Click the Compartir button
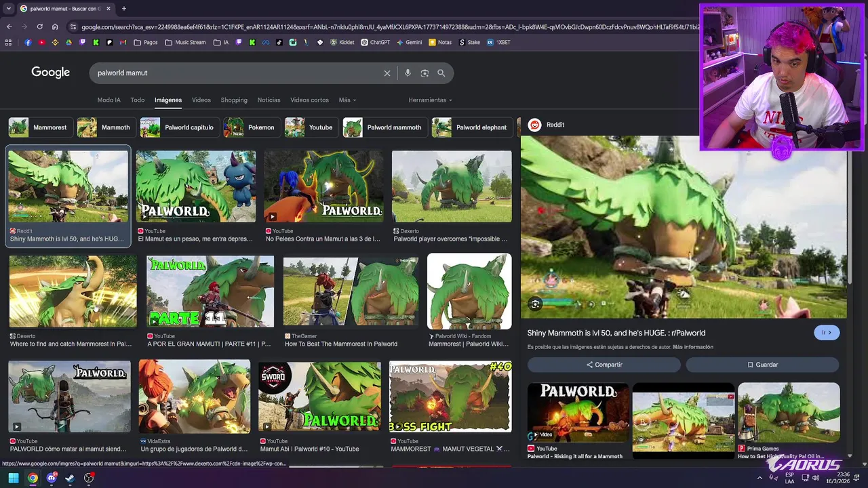This screenshot has width=868, height=488. click(x=604, y=365)
